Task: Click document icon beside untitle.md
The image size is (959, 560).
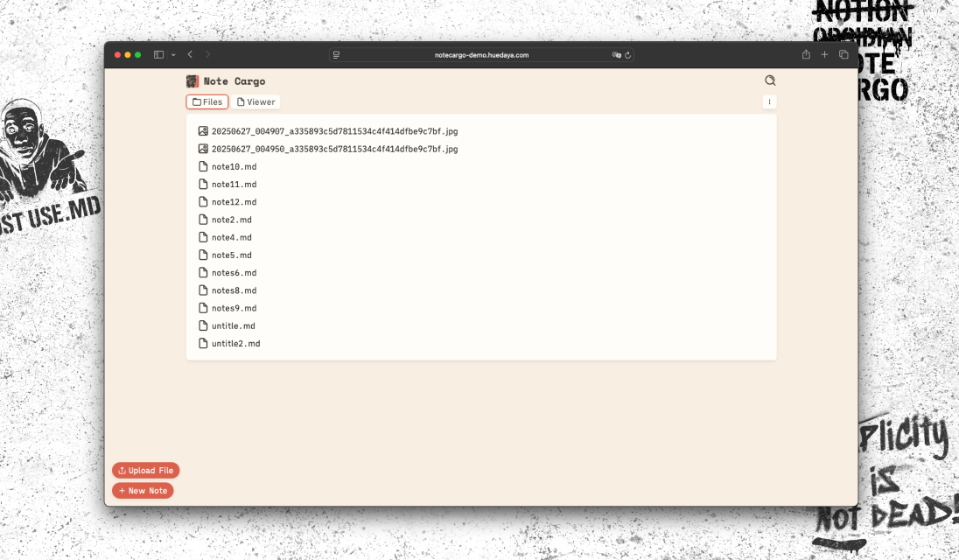Action: (x=203, y=325)
